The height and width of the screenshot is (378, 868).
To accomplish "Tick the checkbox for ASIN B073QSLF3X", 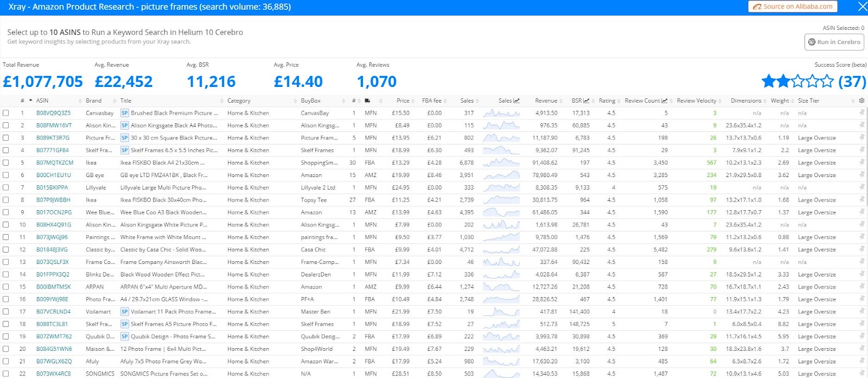I will [5, 262].
